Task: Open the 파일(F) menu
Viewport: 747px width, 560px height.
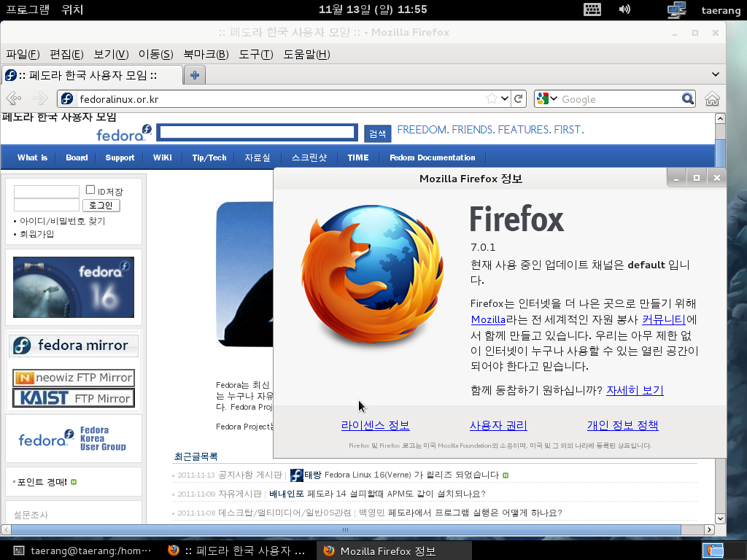Action: pyautogui.click(x=23, y=54)
